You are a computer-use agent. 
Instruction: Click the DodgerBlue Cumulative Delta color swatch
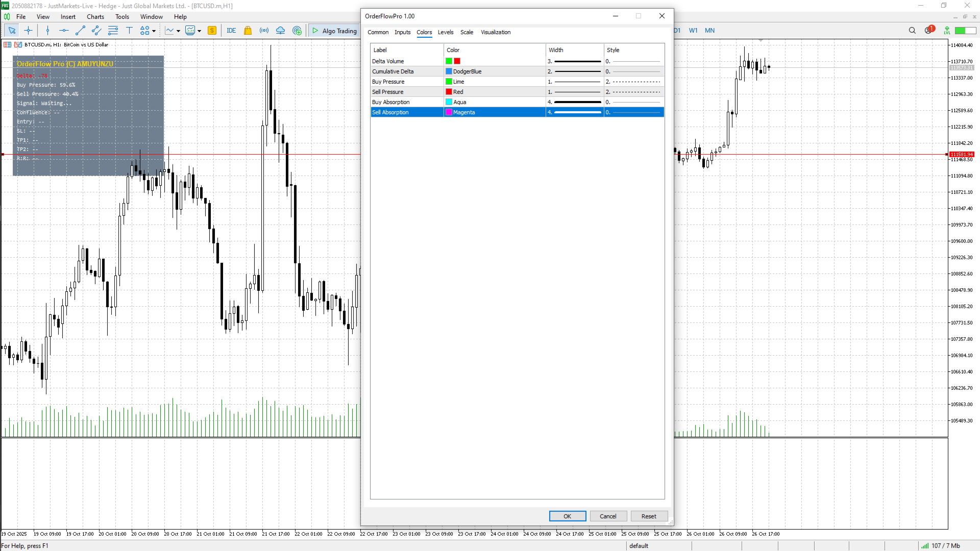[449, 71]
